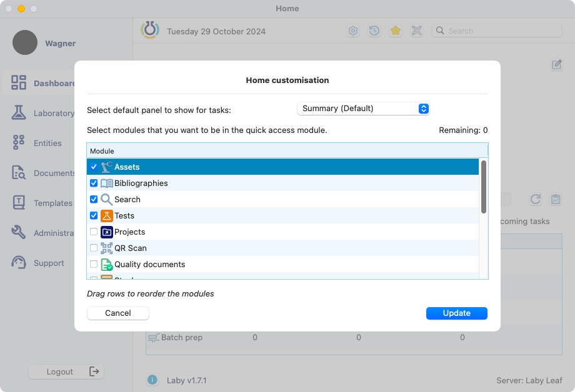This screenshot has height=392, width=575.
Task: Click into the top Search field
Action: pyautogui.click(x=497, y=31)
